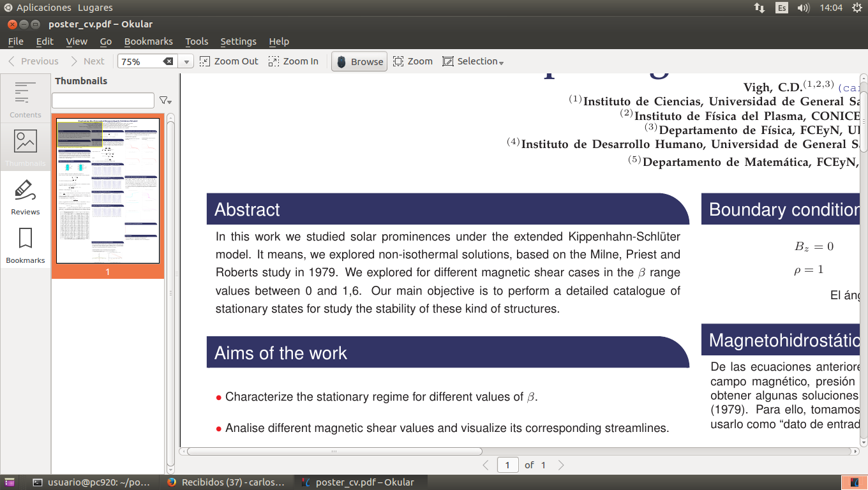Click the Aims of the work heading
Viewport: 868px width, 490px height.
pyautogui.click(x=281, y=353)
